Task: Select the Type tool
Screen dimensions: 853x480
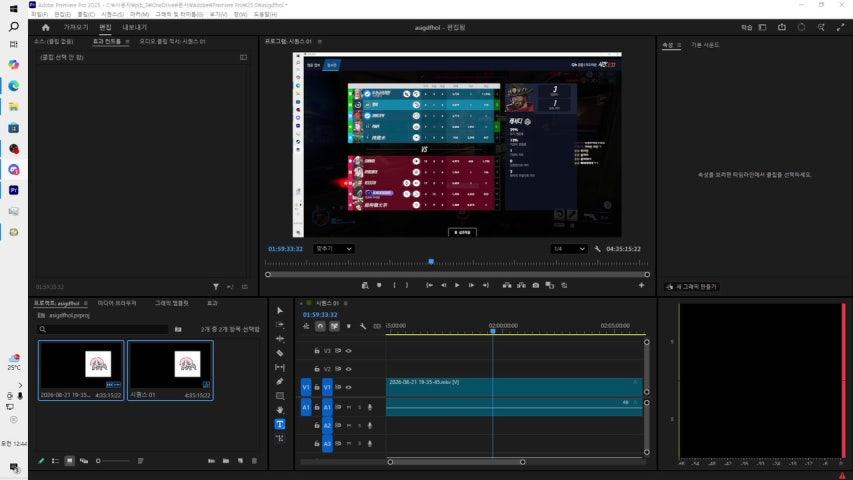Action: [x=280, y=424]
